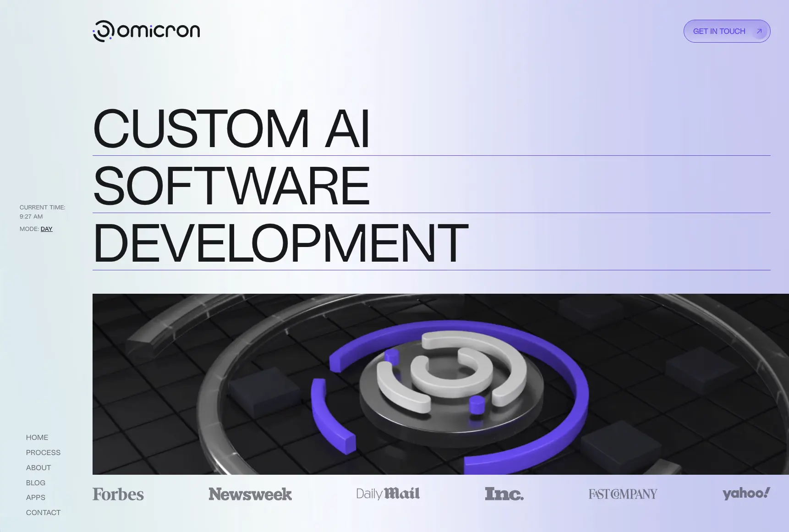The image size is (789, 532).
Task: Click the CUSTOM AI headline line
Action: point(231,128)
